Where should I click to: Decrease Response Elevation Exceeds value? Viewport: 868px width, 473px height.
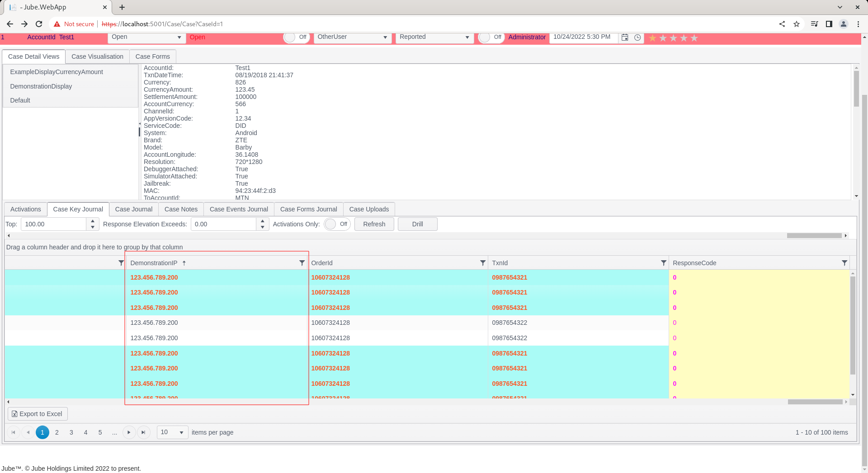pyautogui.click(x=263, y=227)
